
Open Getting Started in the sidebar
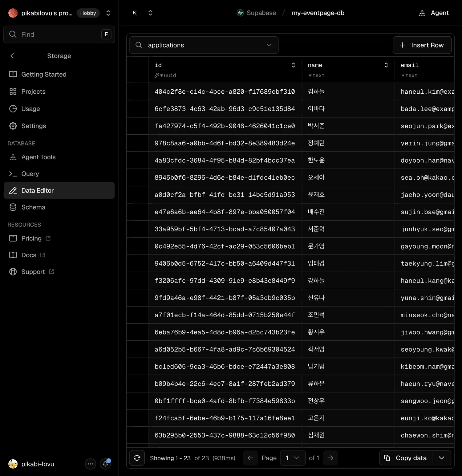(x=59, y=74)
